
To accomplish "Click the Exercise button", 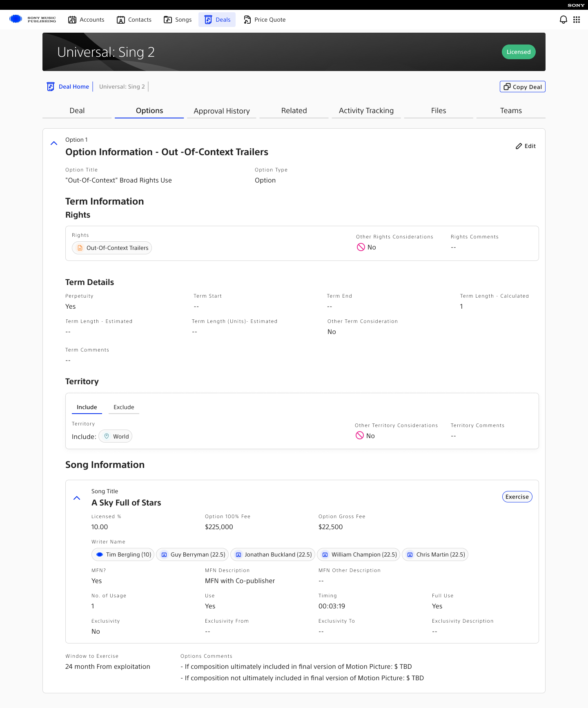I will tap(517, 497).
